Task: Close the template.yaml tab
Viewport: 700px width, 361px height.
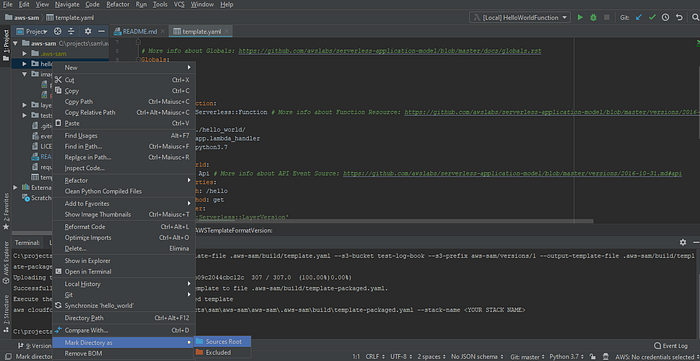Action: (x=227, y=31)
